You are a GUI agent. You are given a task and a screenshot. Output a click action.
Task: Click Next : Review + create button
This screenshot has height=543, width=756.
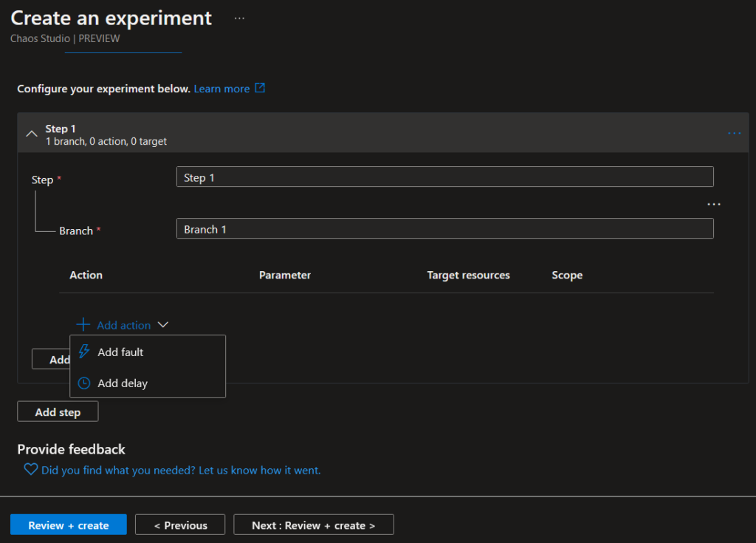click(x=314, y=525)
